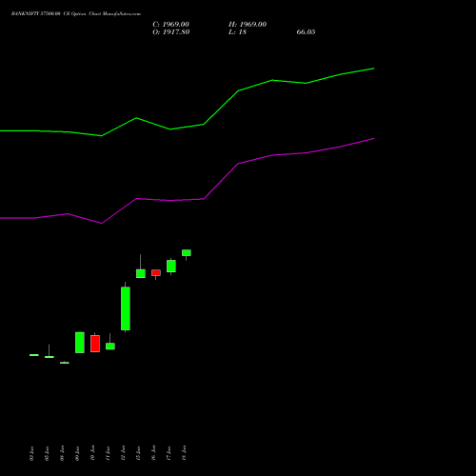The height and width of the screenshot is (476, 476).
Task: Select the tall green candle for 12 Jun
Action: coord(126,308)
